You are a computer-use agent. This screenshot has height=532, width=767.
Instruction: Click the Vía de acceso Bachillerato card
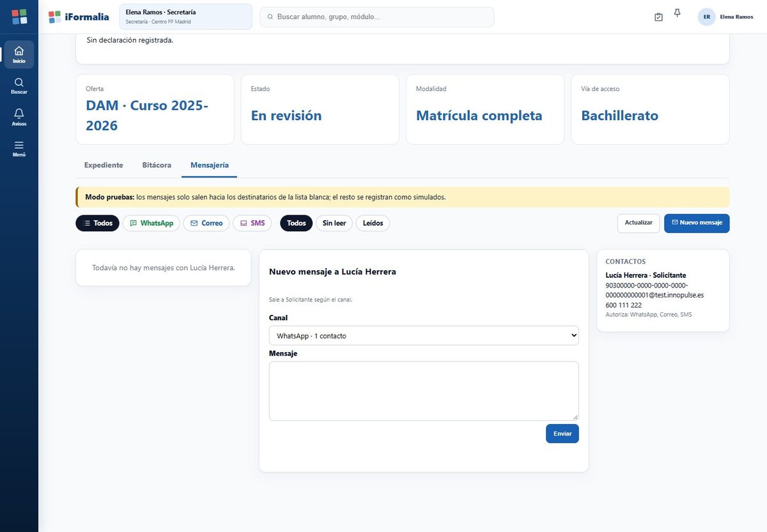click(x=650, y=110)
